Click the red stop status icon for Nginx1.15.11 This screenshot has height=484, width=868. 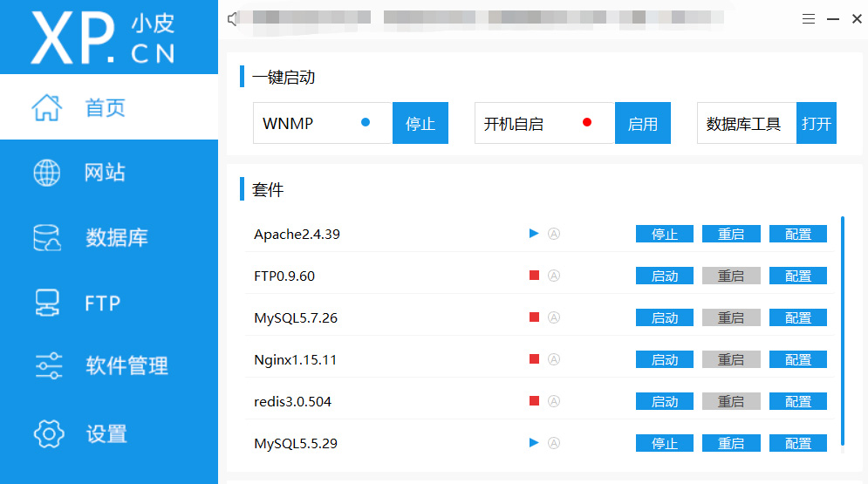click(534, 359)
